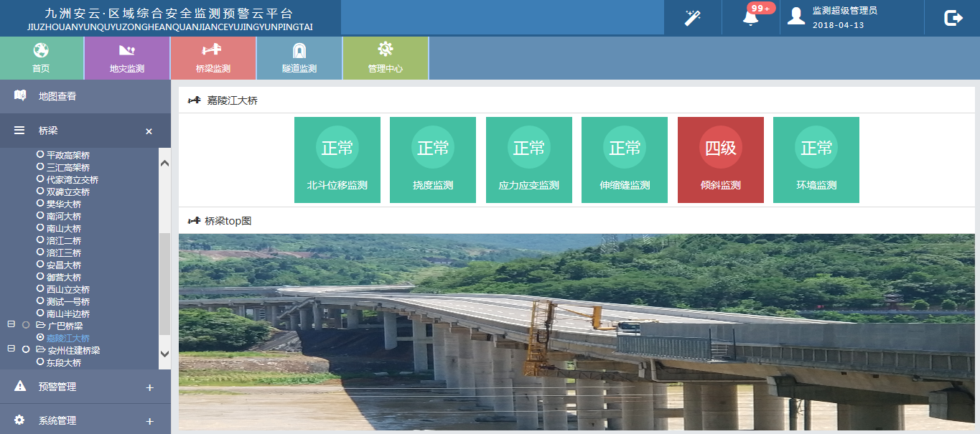Click the bridge photo under 桥梁top图
The height and width of the screenshot is (434, 980).
pos(577,332)
